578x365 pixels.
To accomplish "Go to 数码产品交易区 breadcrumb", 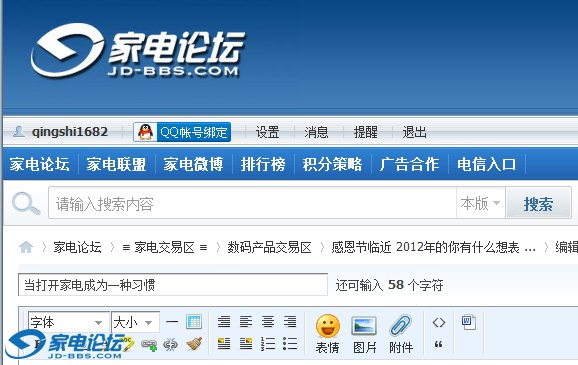I will click(269, 247).
